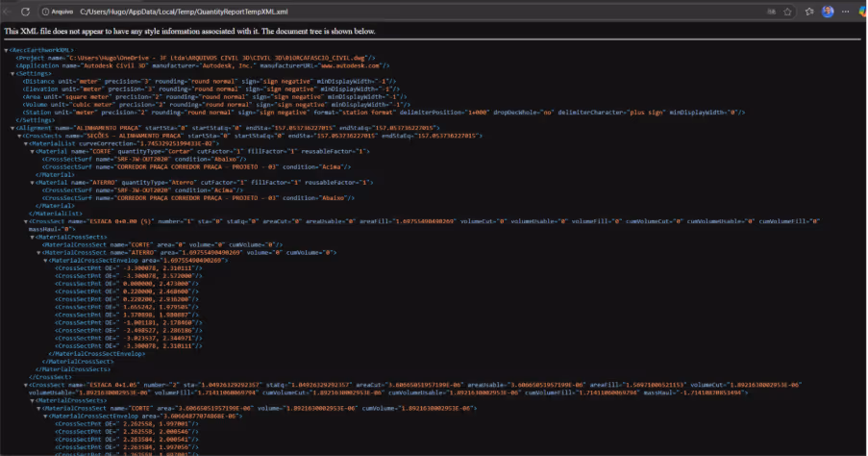Click the Distance unit meter line
This screenshot has height=456, width=868.
[210, 81]
